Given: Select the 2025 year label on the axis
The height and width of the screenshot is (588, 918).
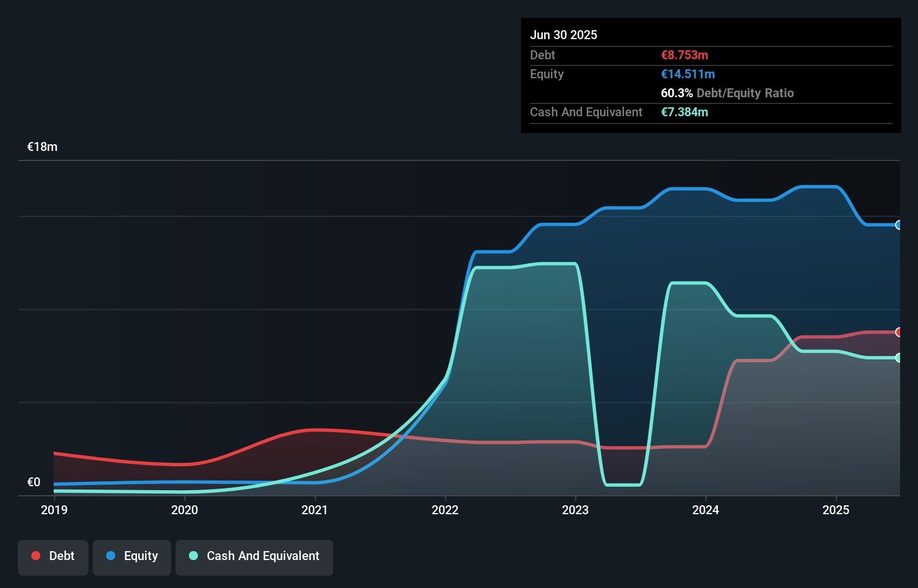Looking at the screenshot, I should click(x=836, y=509).
